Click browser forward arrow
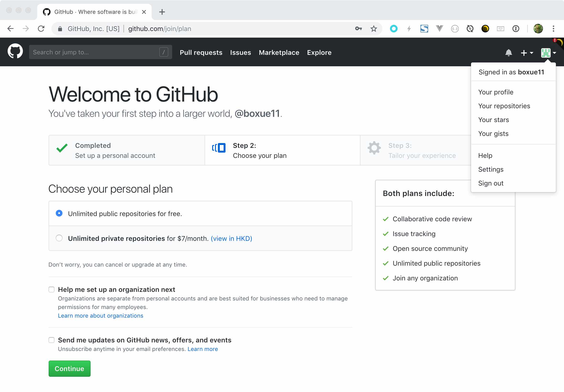This screenshot has width=564, height=392. click(x=26, y=29)
